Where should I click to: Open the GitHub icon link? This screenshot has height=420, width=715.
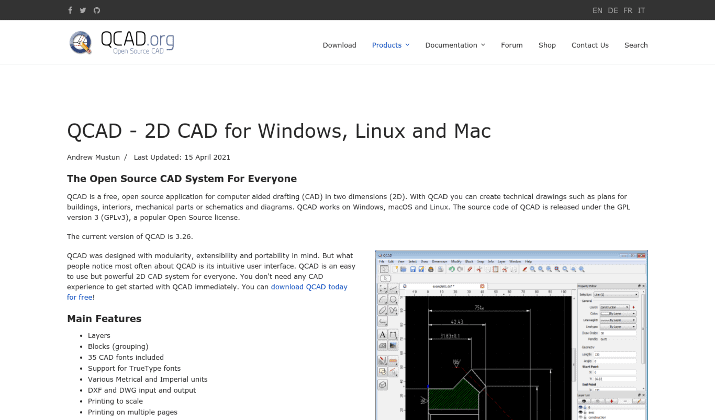pos(96,10)
